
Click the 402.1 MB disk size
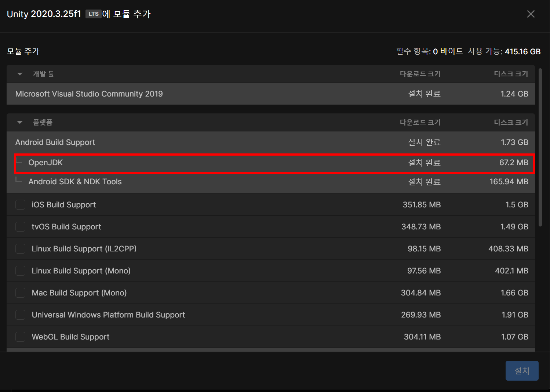[511, 271]
